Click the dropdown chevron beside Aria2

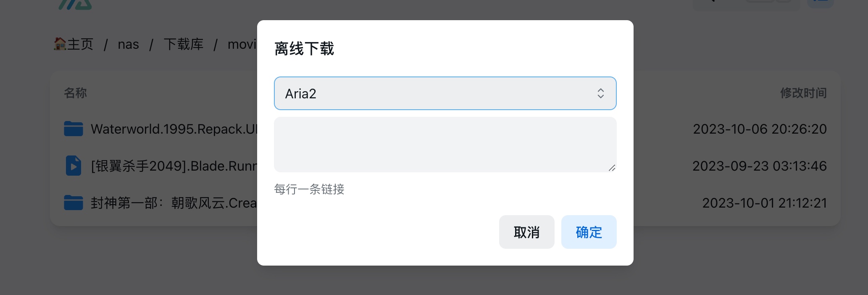click(x=601, y=93)
